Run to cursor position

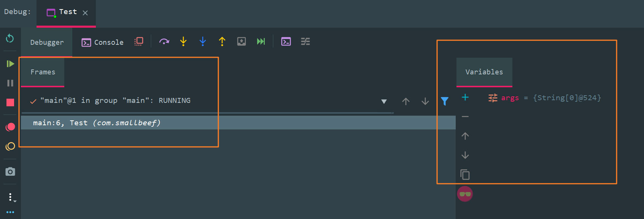pyautogui.click(x=261, y=41)
